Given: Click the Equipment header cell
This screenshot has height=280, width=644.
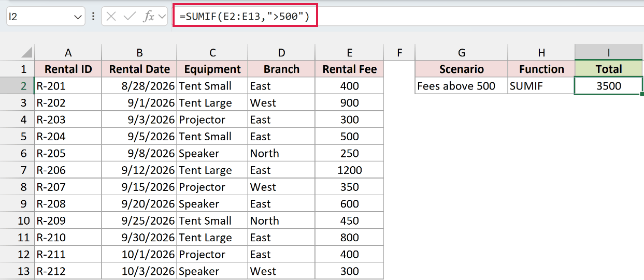Looking at the screenshot, I should coord(212,69).
